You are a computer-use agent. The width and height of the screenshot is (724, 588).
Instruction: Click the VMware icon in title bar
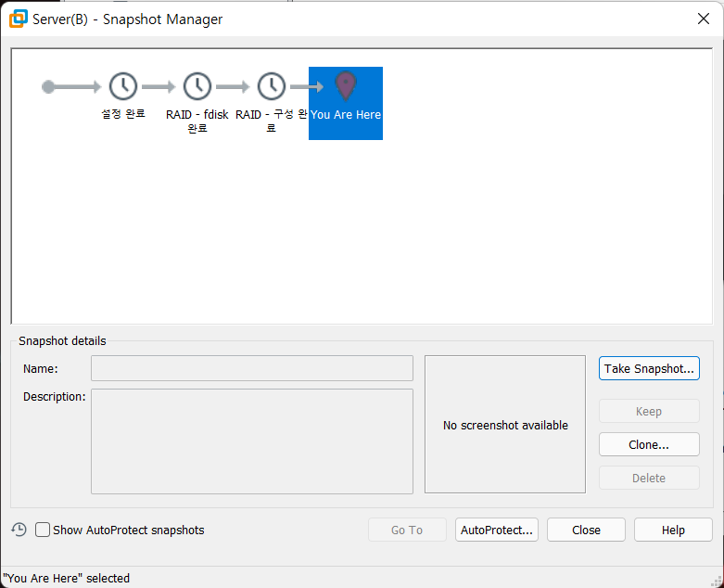(x=19, y=19)
